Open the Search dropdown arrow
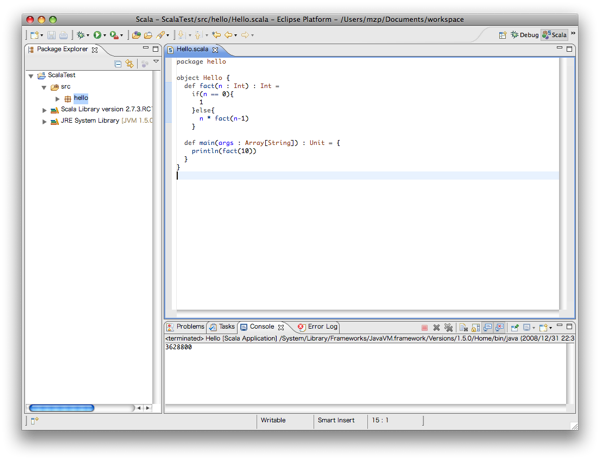This screenshot has width=600, height=460. [x=168, y=36]
